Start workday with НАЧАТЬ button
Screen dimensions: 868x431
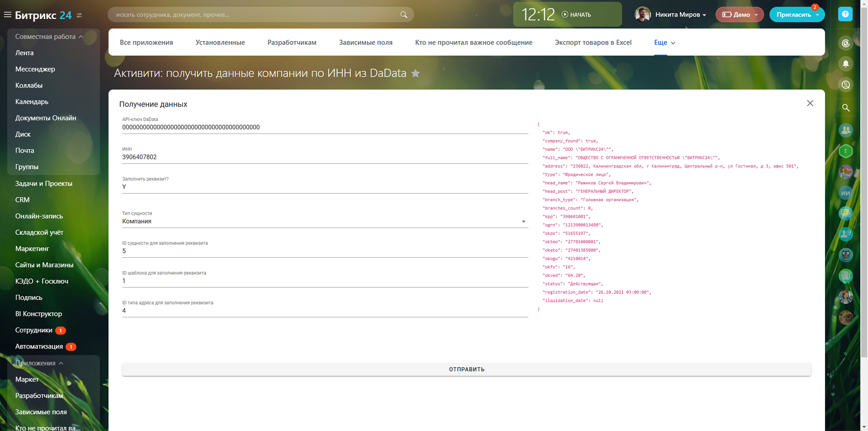[576, 14]
